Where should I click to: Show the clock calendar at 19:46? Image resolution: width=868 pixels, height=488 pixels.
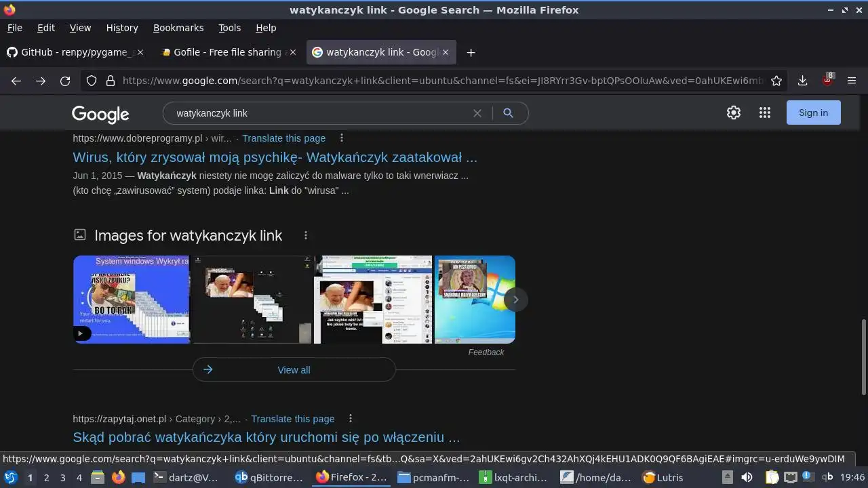click(852, 477)
